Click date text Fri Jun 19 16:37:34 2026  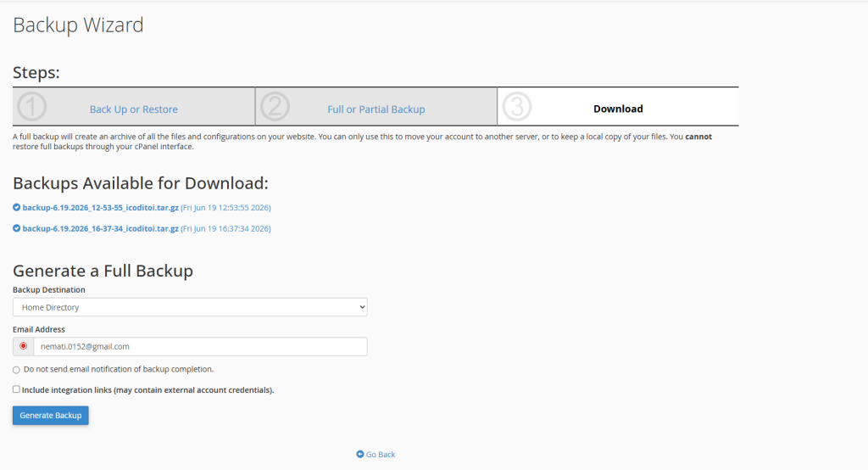(x=225, y=228)
